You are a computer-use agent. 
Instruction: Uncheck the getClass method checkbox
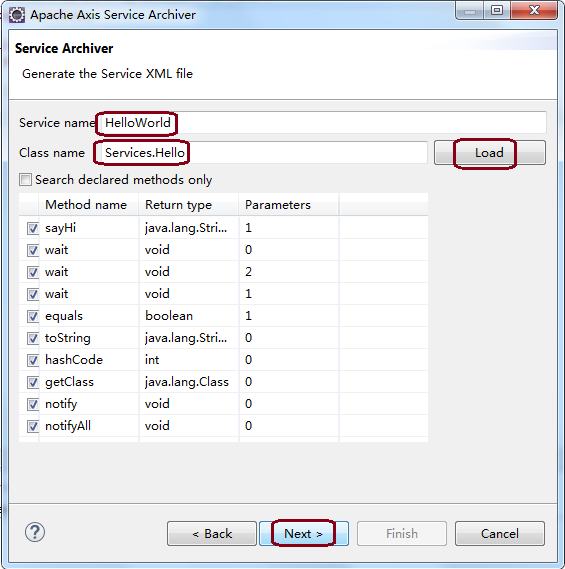pyautogui.click(x=33, y=382)
